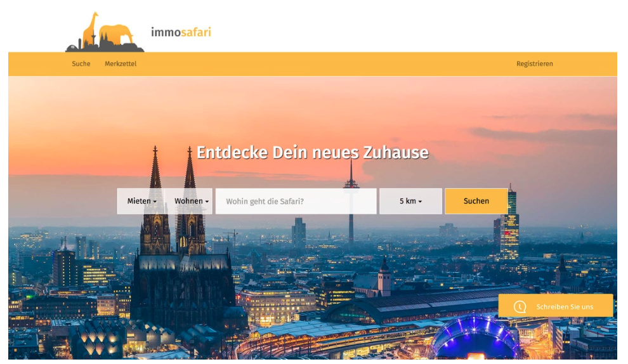The image size is (628, 364).
Task: Click the caret arrow next to 5 km
Action: tap(420, 202)
